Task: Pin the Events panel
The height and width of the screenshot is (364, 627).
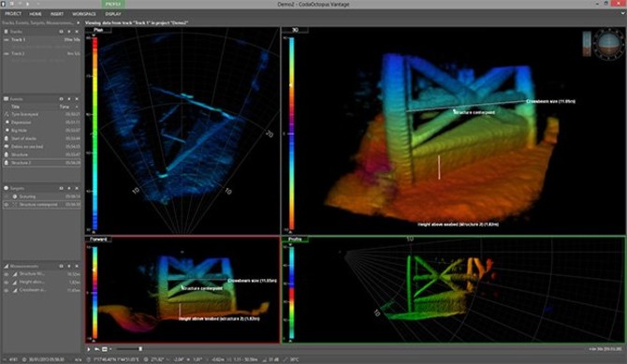Action: tap(69, 99)
